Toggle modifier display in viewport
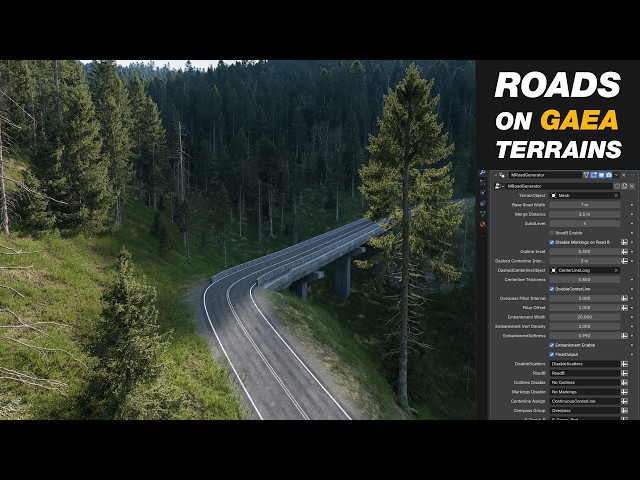This screenshot has height=480, width=640. pos(601,175)
